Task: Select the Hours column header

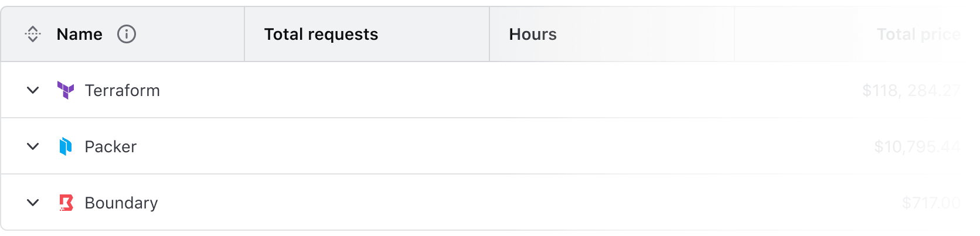Action: tap(533, 35)
